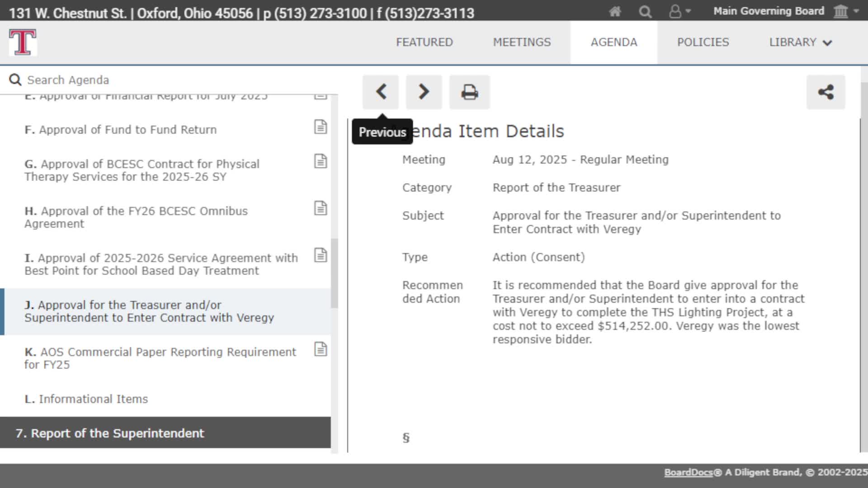Open the Meetings tab
This screenshot has height=488, width=868.
click(x=522, y=42)
